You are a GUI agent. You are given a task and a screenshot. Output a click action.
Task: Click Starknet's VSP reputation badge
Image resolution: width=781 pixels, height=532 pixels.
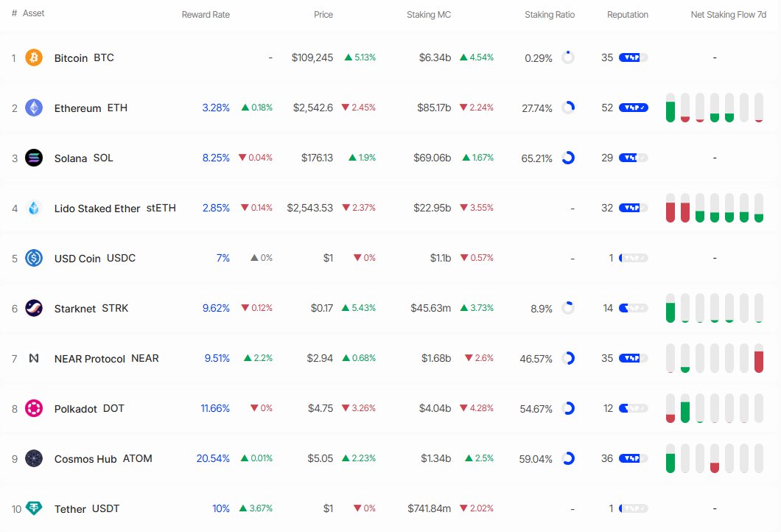(633, 308)
